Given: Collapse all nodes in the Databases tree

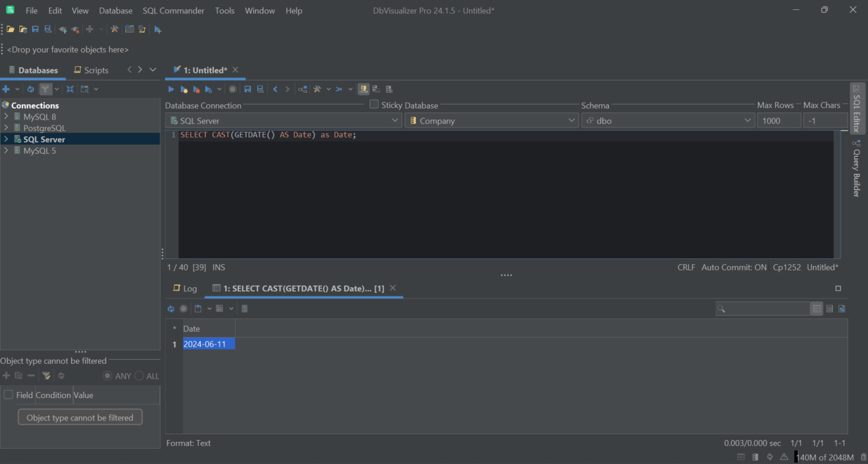Looking at the screenshot, I should point(69,89).
